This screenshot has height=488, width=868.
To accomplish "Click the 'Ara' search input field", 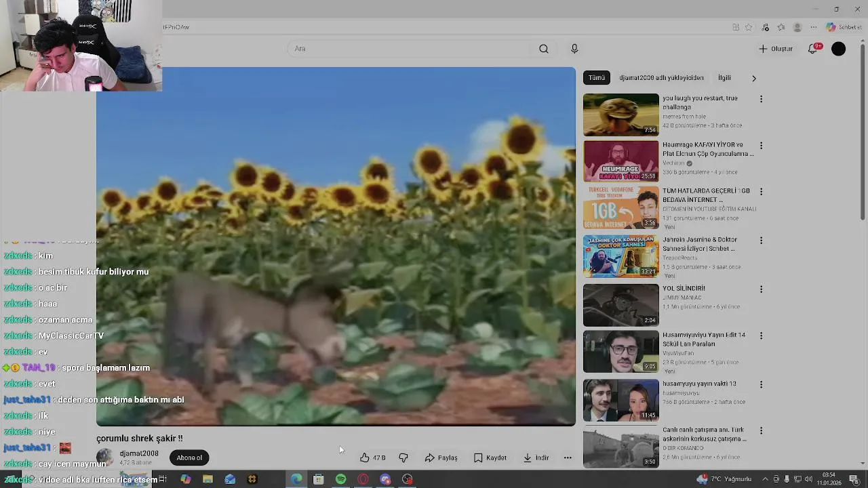I will coord(410,49).
